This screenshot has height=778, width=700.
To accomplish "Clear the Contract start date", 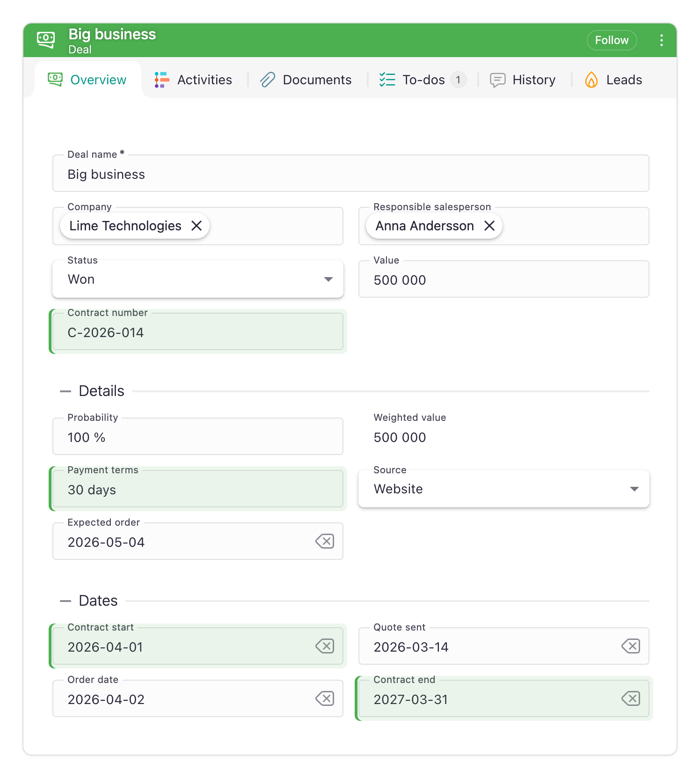I will coord(325,646).
